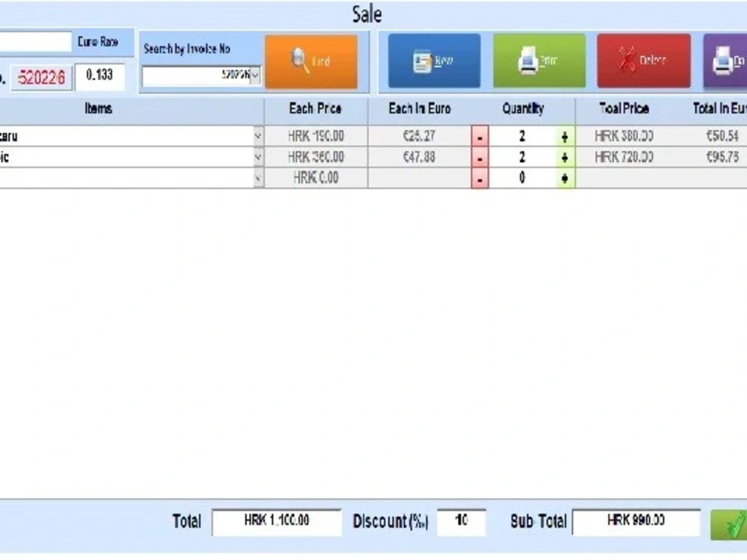The height and width of the screenshot is (560, 747).
Task: Click the HRK 0.00 price cell
Action: click(x=316, y=178)
